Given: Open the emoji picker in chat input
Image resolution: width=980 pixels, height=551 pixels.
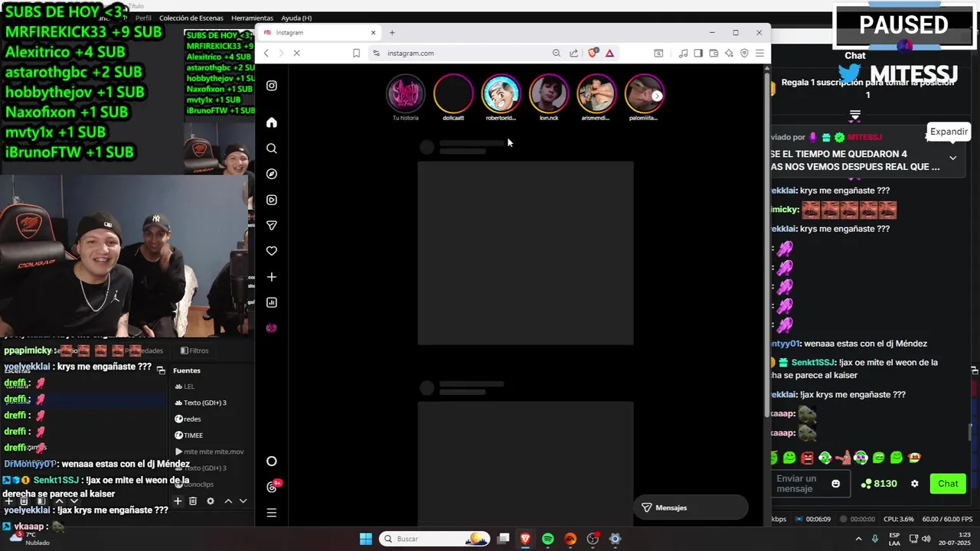Looking at the screenshot, I should coord(835,484).
